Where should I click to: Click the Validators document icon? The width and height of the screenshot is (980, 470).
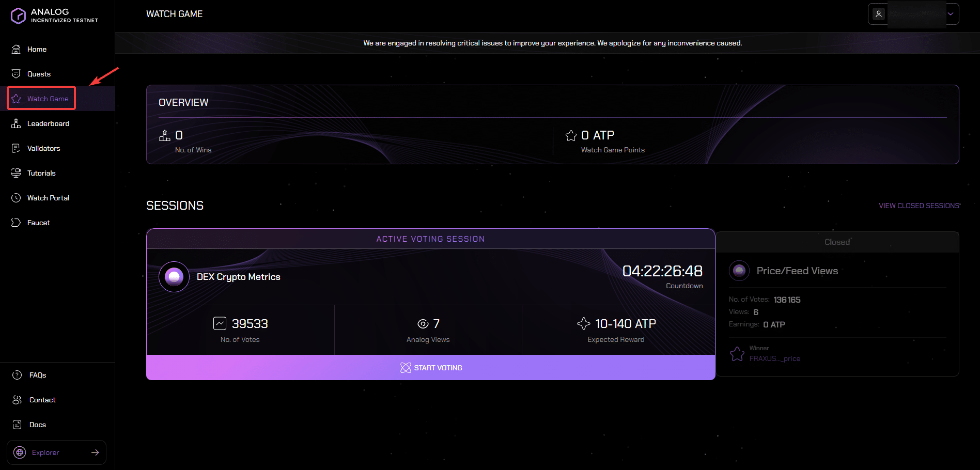[17, 148]
